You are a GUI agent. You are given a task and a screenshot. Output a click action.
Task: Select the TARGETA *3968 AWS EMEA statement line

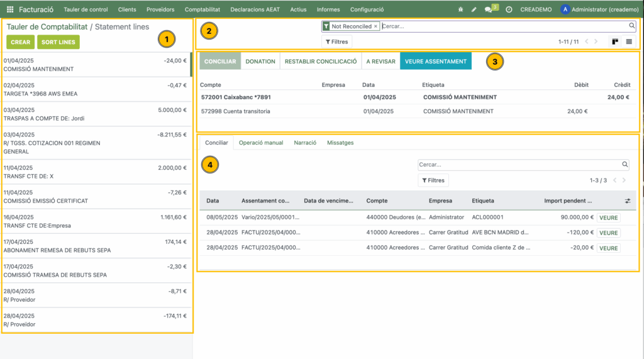(94, 89)
